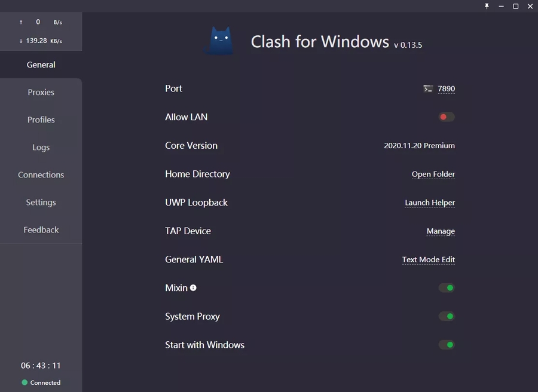Click Manage for TAP Device
Screen dimensions: 538x392
441,231
